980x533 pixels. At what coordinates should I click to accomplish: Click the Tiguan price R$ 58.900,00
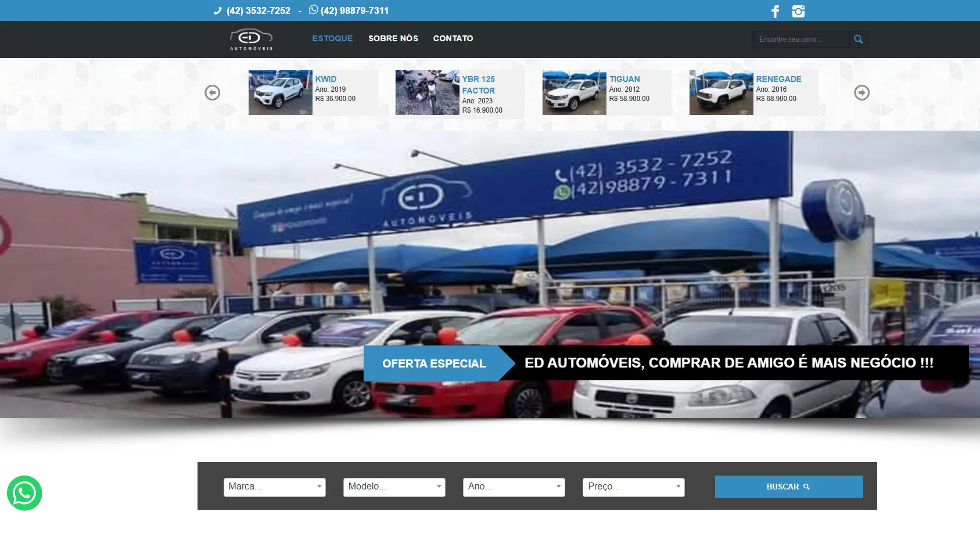coord(629,99)
